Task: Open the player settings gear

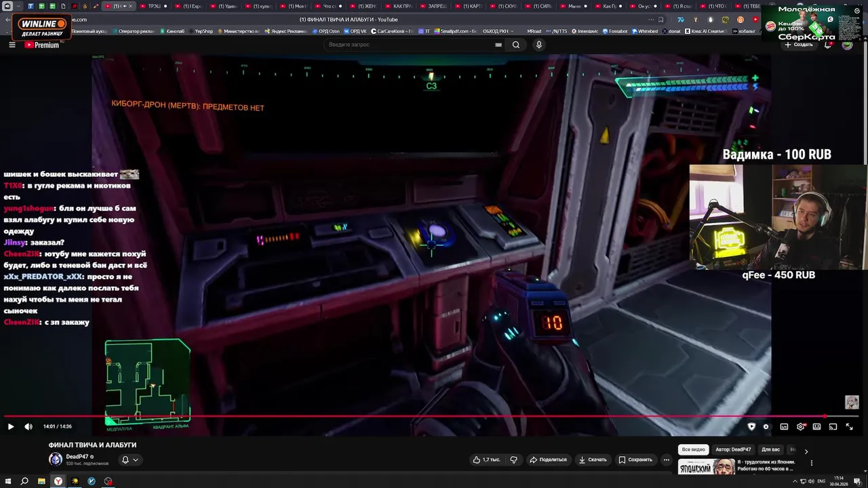Action: point(801,426)
